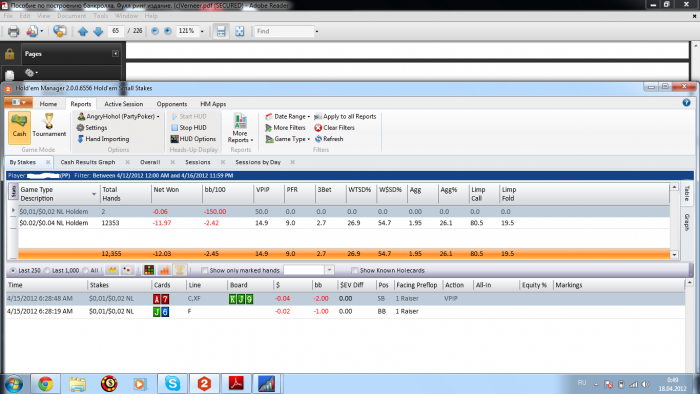
Task: Open Hold'em Manager help icon
Action: point(687,103)
